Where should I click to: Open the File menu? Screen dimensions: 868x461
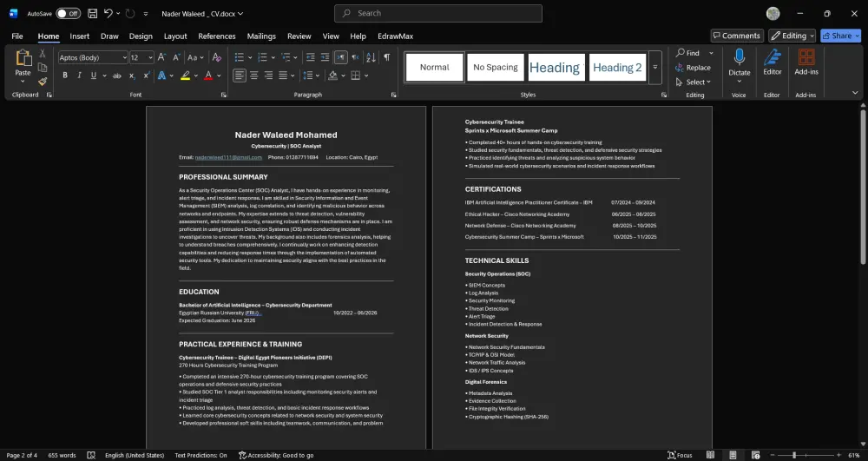point(17,36)
